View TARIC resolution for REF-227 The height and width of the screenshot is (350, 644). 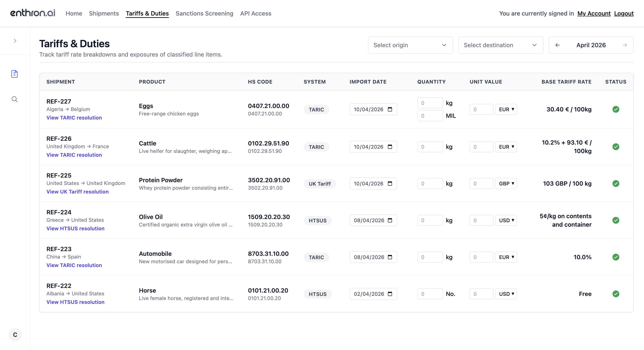click(74, 118)
